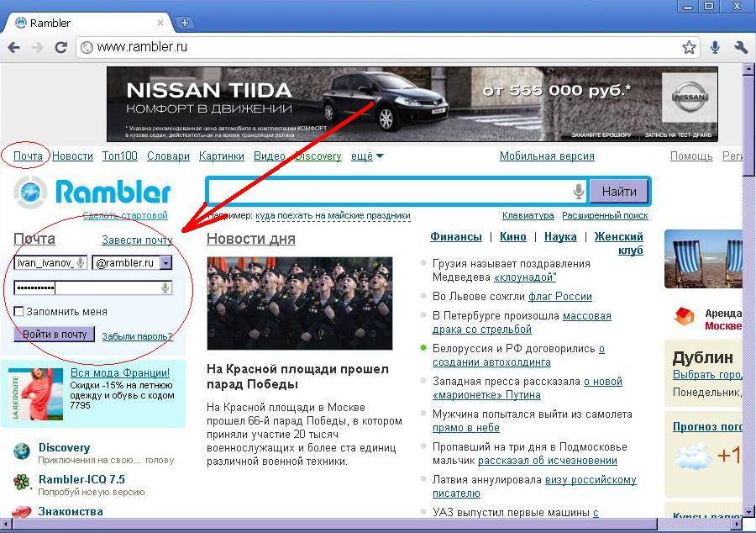The image size is (756, 533).
Task: Click the Помощь link
Action: coord(691,156)
